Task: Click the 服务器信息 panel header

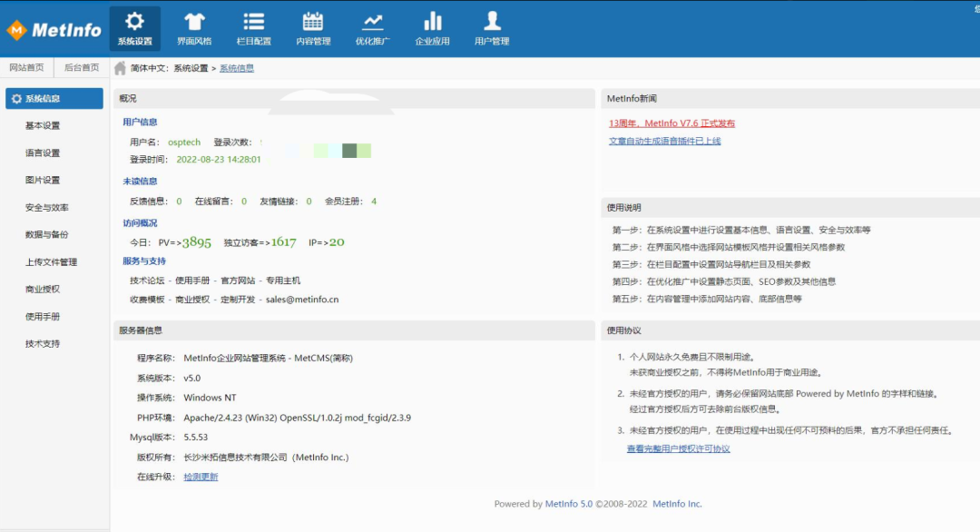Action: (354, 330)
